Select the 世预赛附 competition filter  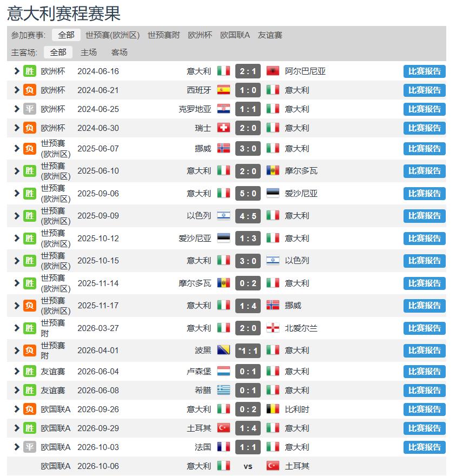164,35
